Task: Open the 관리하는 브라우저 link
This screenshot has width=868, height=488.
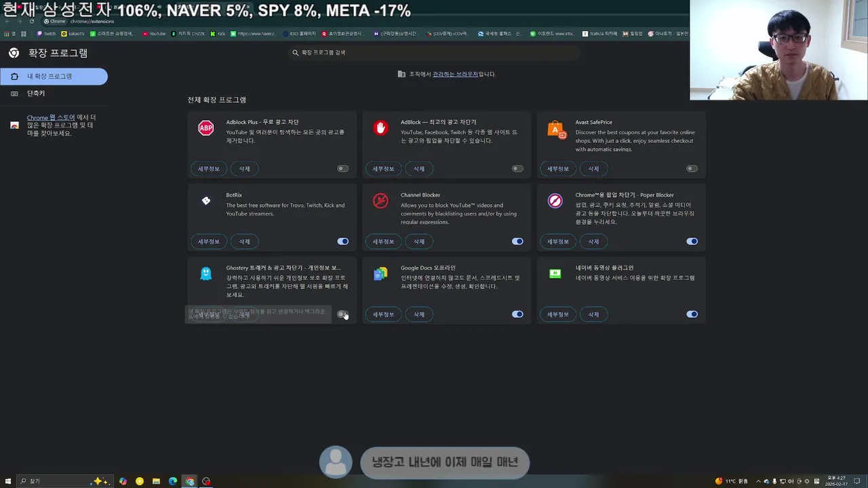Action: 455,74
